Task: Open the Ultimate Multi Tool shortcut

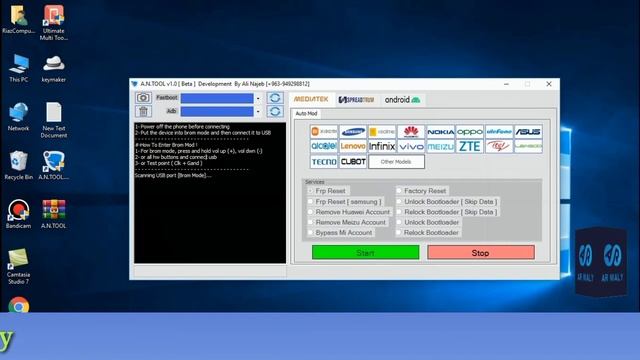Action: [x=53, y=22]
